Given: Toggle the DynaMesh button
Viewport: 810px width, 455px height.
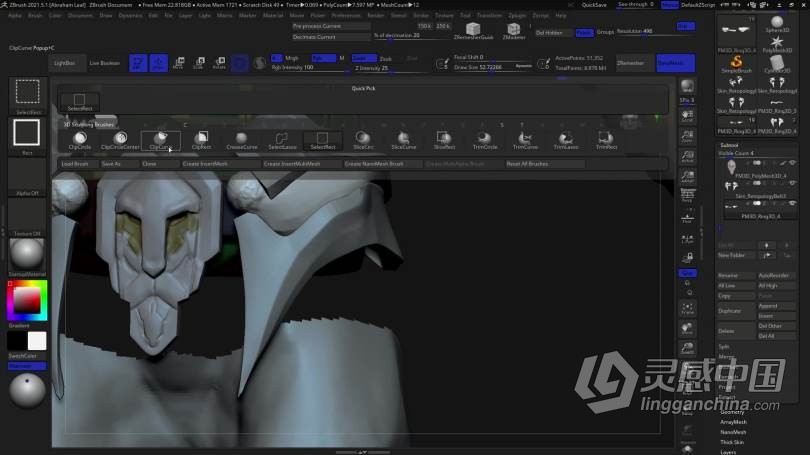Looking at the screenshot, I should (675, 63).
